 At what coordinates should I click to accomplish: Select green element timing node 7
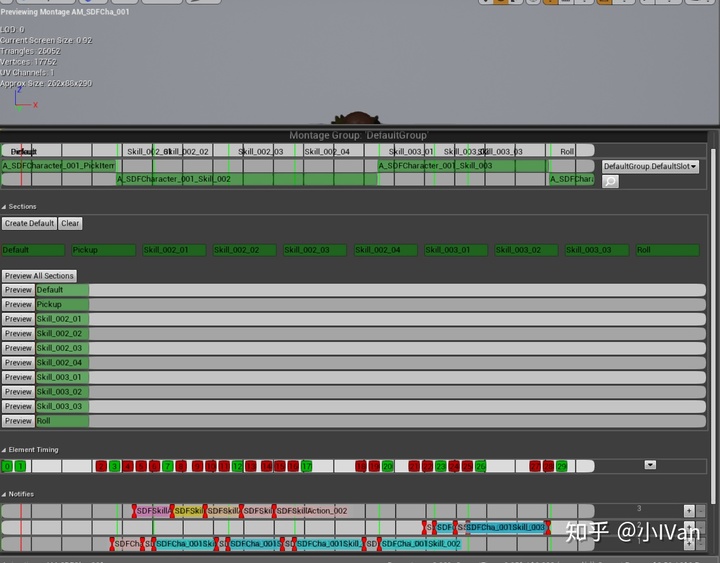[168, 467]
